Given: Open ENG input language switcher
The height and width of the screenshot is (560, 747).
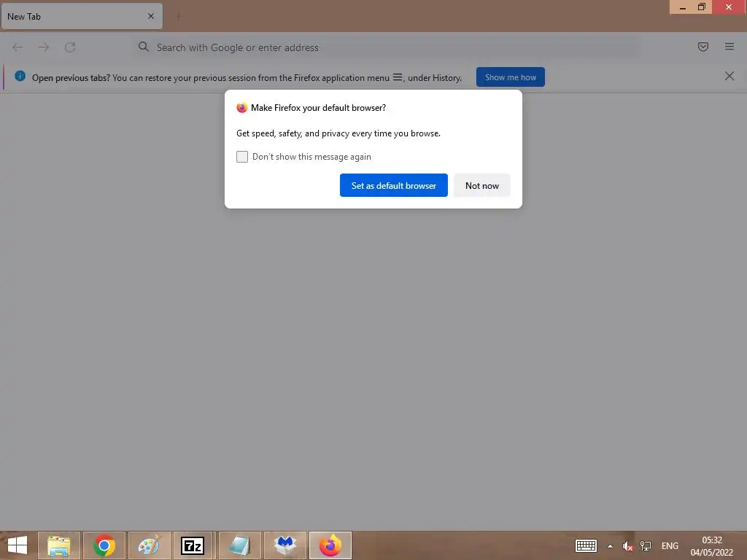Looking at the screenshot, I should click(670, 546).
